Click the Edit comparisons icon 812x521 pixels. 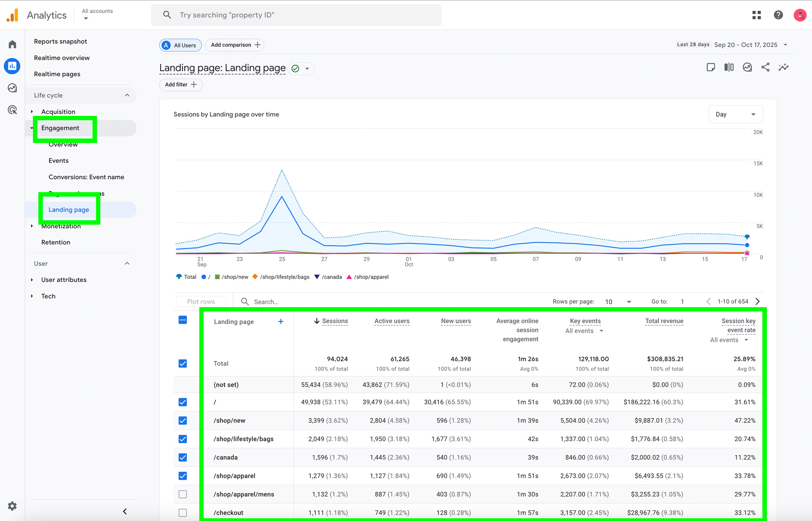[729, 67]
